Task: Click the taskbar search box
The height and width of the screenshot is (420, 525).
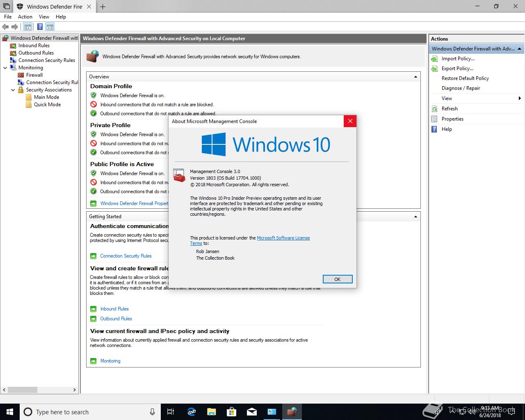Action: pos(90,412)
